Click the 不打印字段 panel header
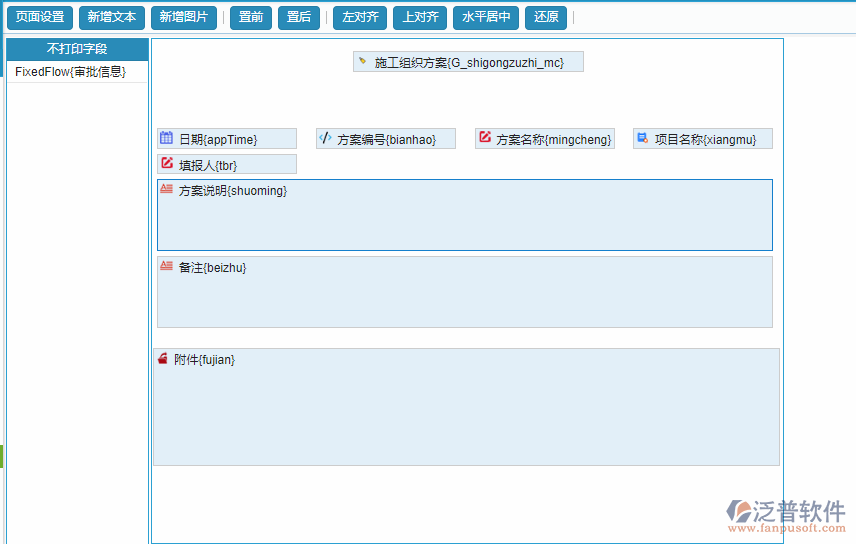 point(77,49)
